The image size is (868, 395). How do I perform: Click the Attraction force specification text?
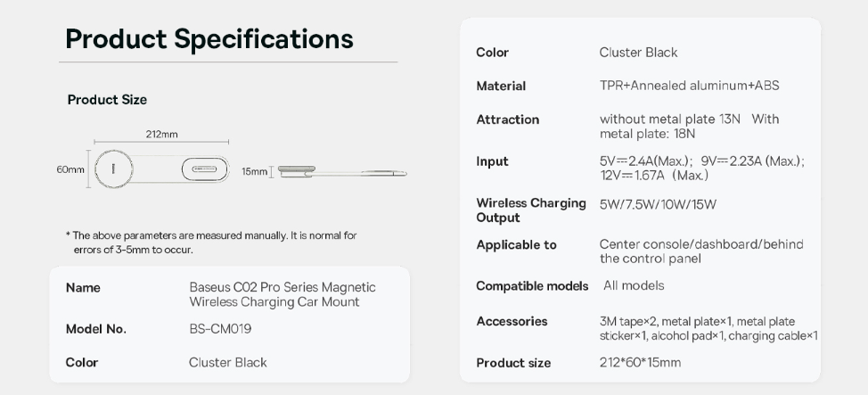coord(689,127)
